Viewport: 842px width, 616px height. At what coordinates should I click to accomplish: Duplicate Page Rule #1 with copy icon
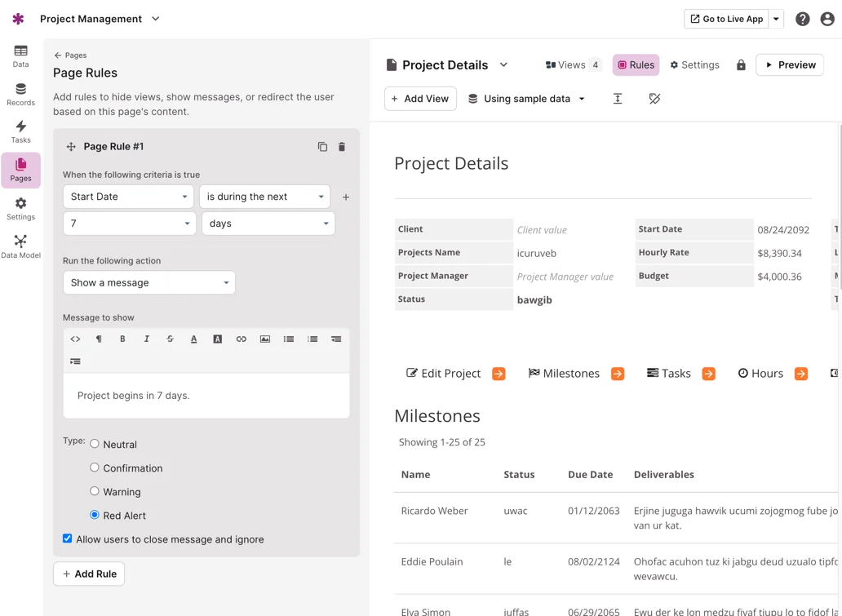322,147
